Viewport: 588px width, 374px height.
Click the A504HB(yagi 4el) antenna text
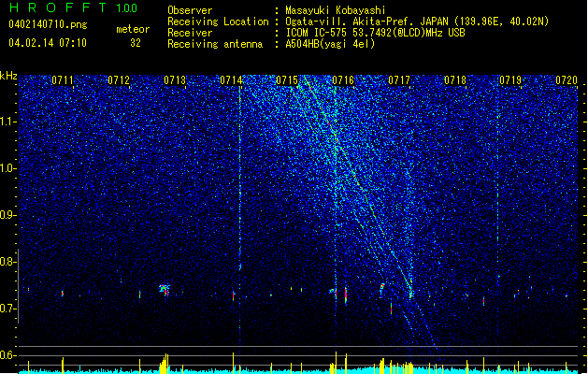click(330, 44)
